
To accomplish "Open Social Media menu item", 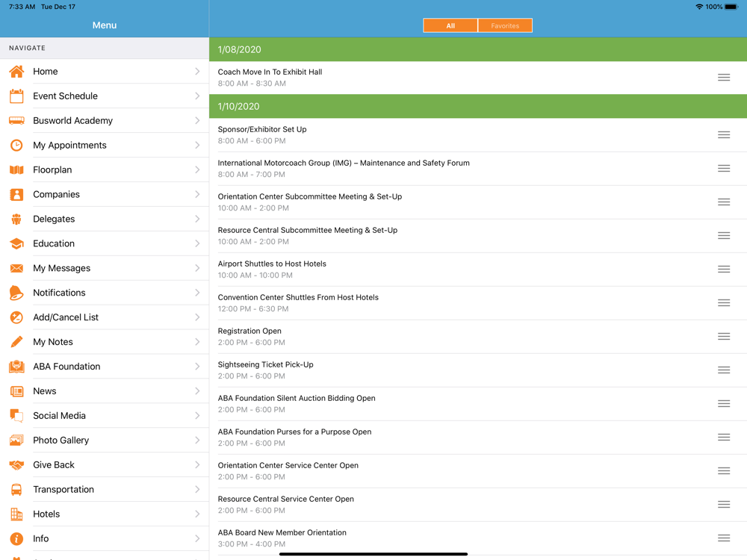I will tap(105, 416).
